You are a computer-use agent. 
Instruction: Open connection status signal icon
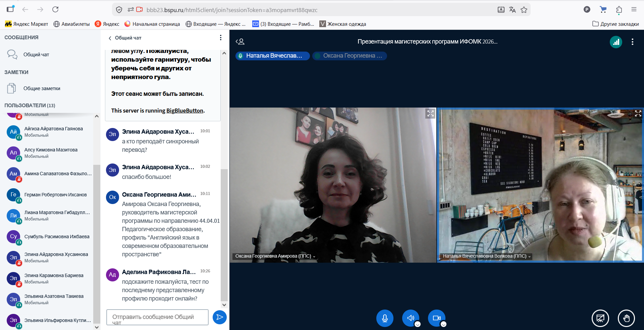[616, 42]
